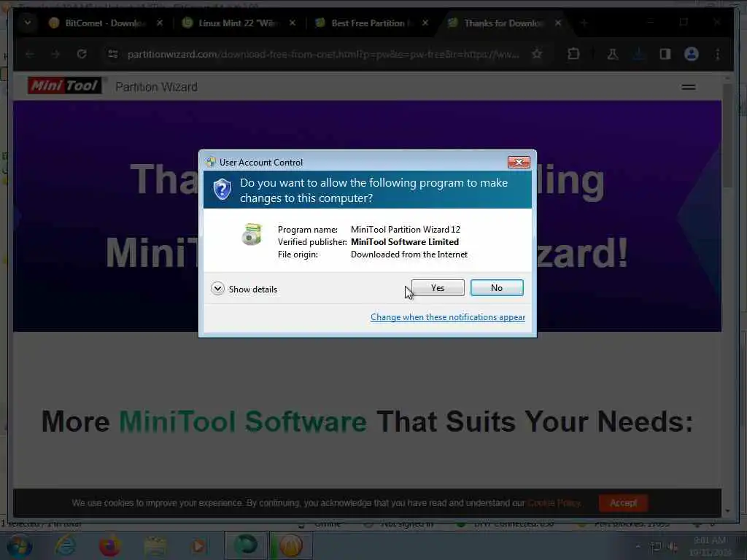
Task: Click the MiniTool installer program icon
Action: 252,234
